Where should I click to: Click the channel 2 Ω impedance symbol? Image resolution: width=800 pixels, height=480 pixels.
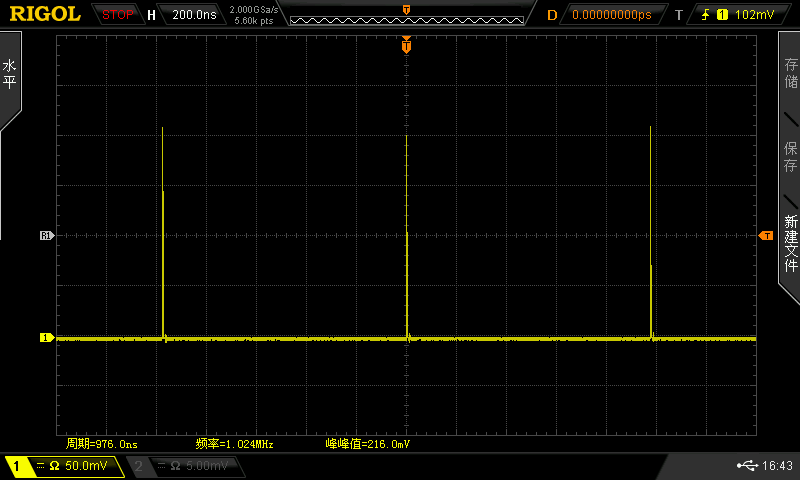pos(175,466)
